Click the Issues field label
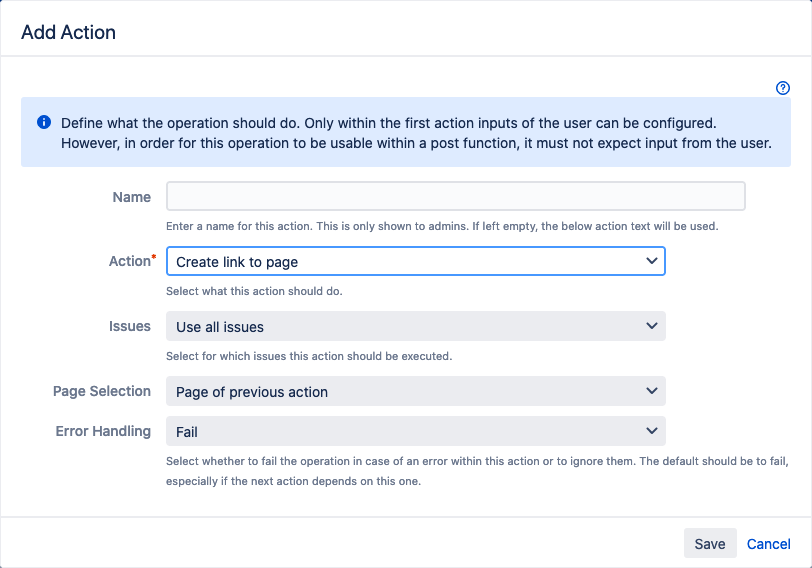The image size is (812, 568). [129, 326]
